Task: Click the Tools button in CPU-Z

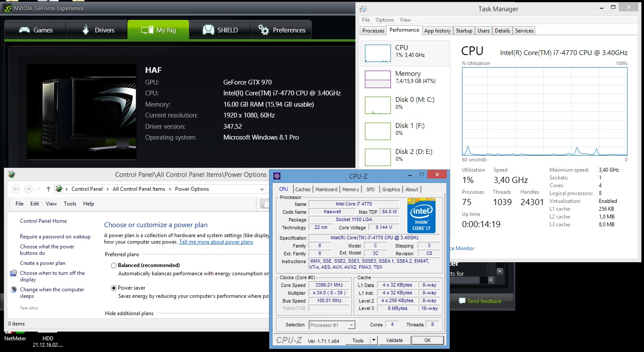Action: click(358, 340)
